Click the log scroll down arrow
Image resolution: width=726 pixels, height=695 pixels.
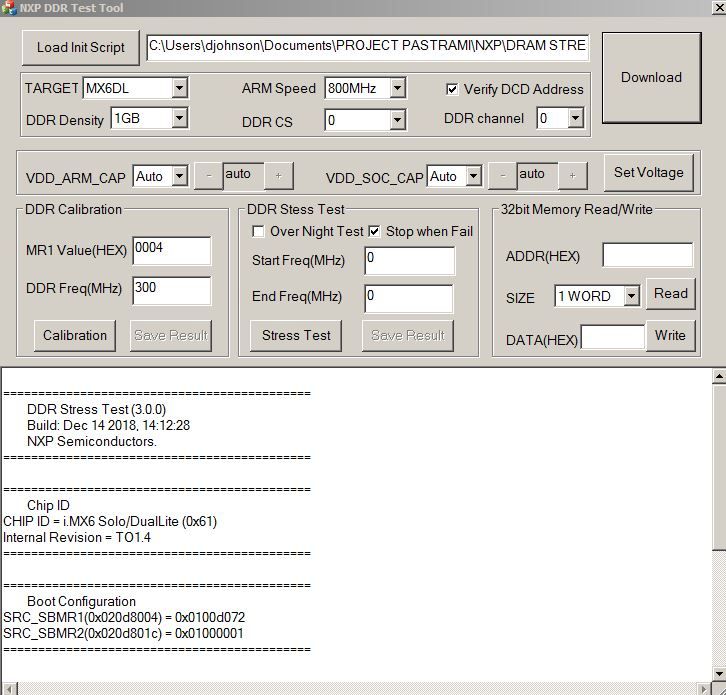pos(719,673)
